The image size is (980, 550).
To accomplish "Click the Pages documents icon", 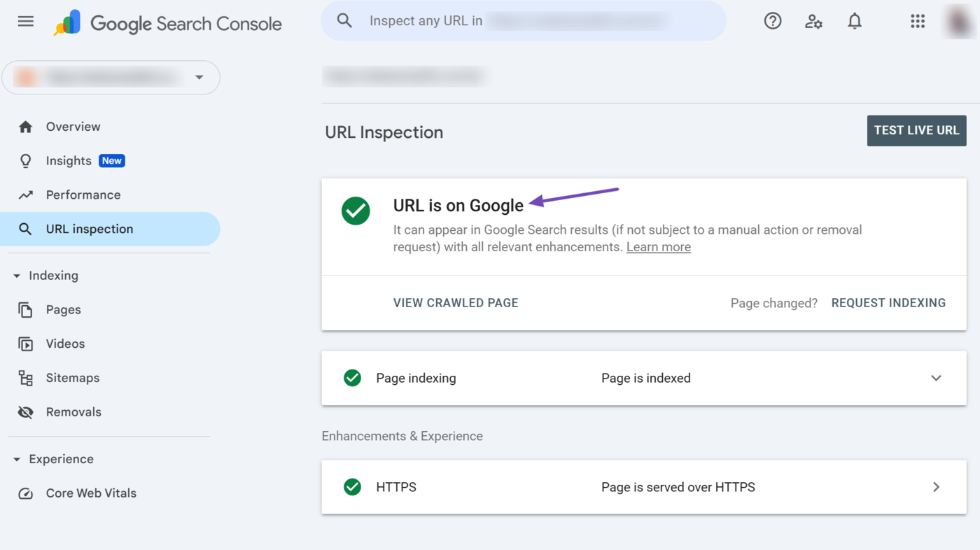I will point(26,310).
